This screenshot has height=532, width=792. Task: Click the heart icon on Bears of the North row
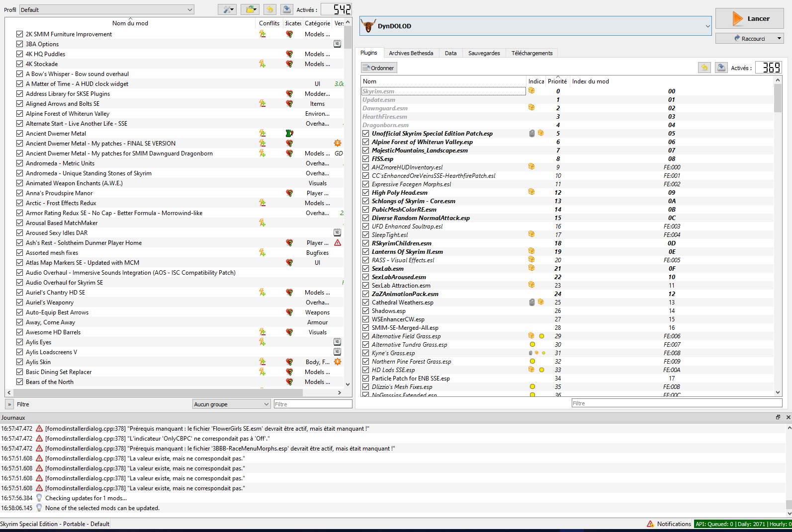coord(289,382)
